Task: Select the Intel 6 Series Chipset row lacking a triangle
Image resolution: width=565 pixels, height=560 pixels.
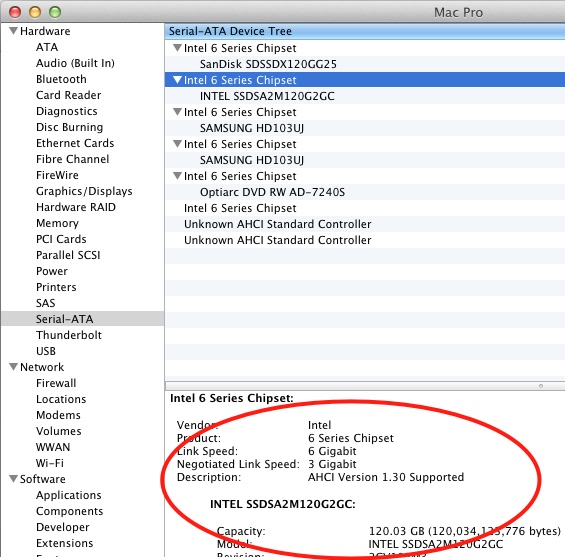Action: (x=365, y=208)
